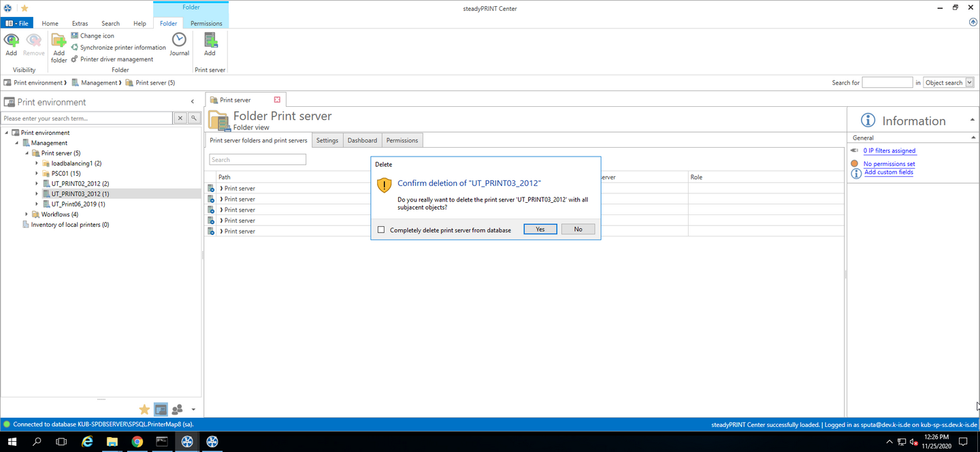Click the favorites star at panel bottom
980x452 pixels.
144,409
